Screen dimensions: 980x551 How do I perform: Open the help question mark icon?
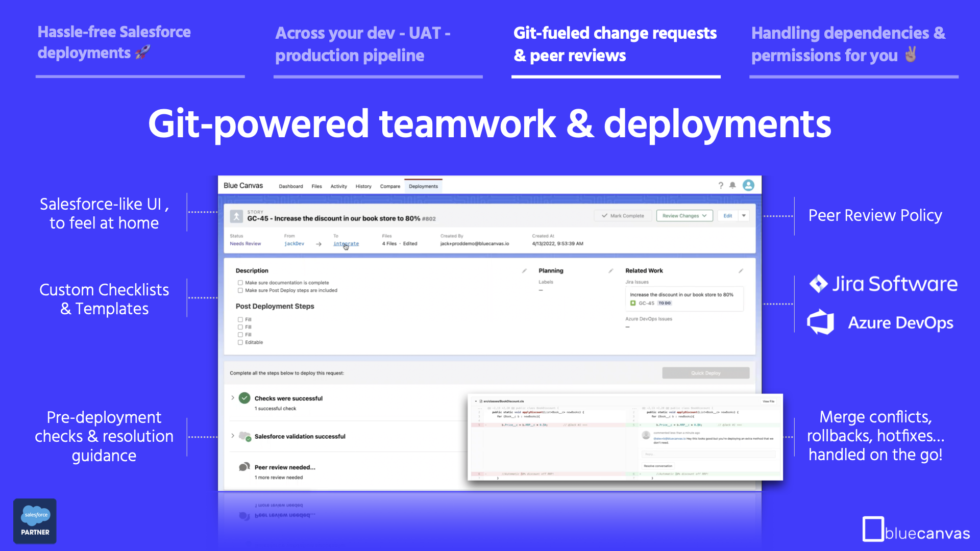pyautogui.click(x=721, y=185)
